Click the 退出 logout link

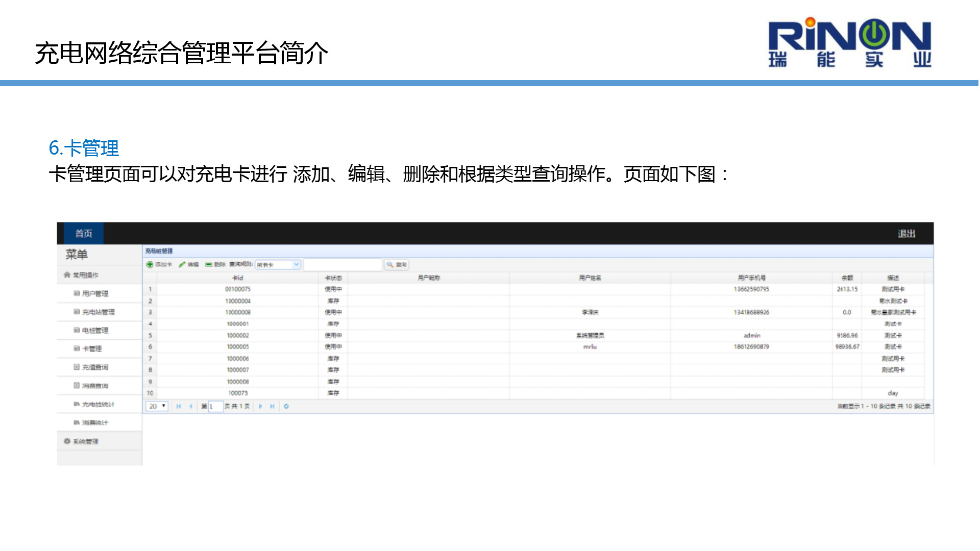coord(906,234)
